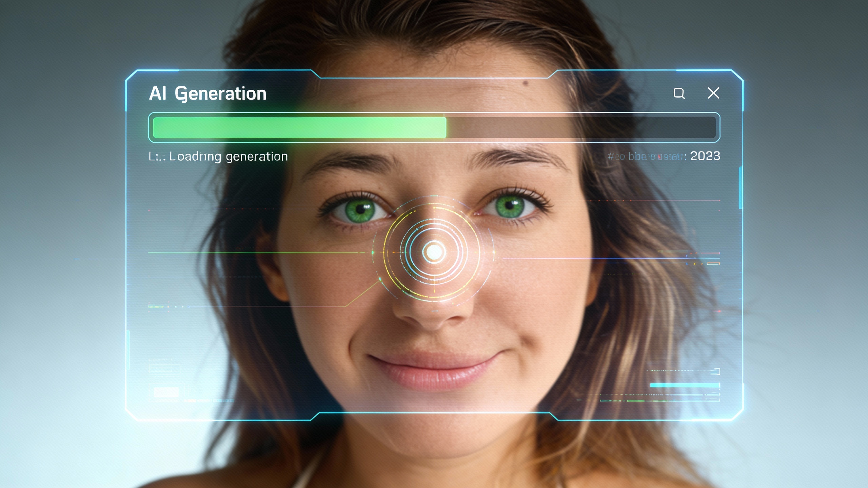Click the "Loading generation" status text
The image size is (868, 488).
point(228,157)
